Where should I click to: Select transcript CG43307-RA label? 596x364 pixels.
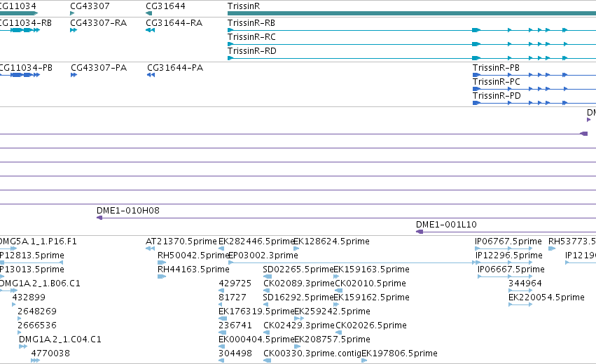pos(99,23)
